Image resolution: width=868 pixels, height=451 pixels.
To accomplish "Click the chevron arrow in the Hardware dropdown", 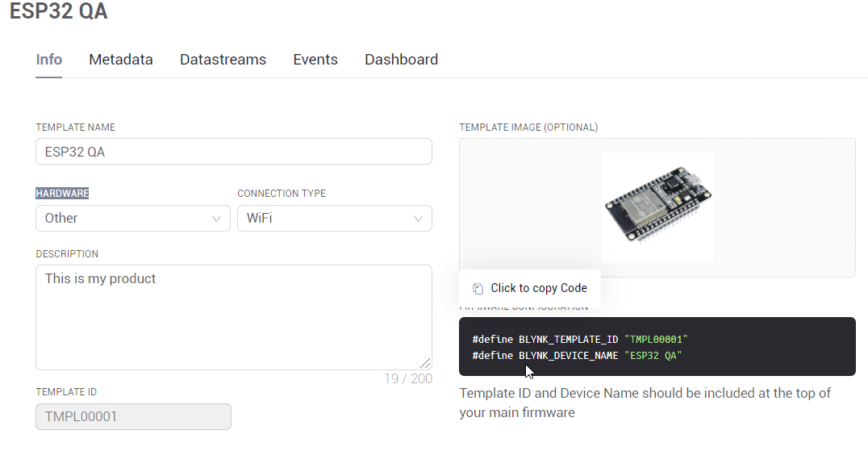I will (x=216, y=219).
